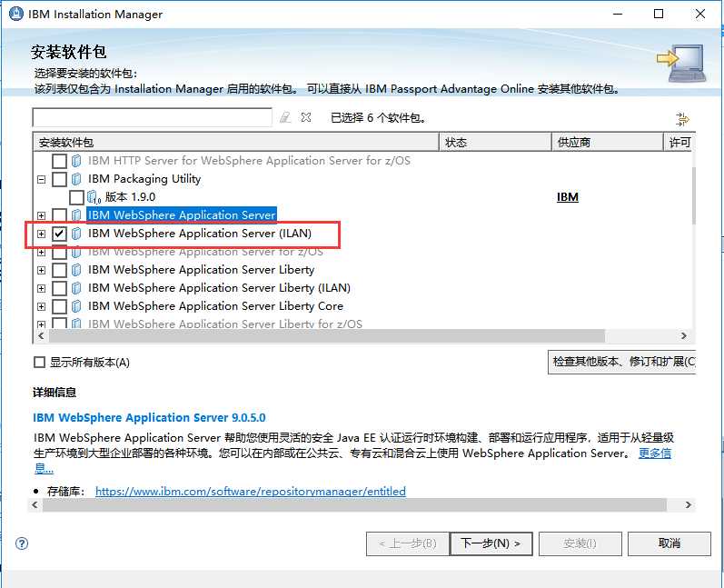Select IBM WebSphere Application Server Liberty row

tap(202, 270)
